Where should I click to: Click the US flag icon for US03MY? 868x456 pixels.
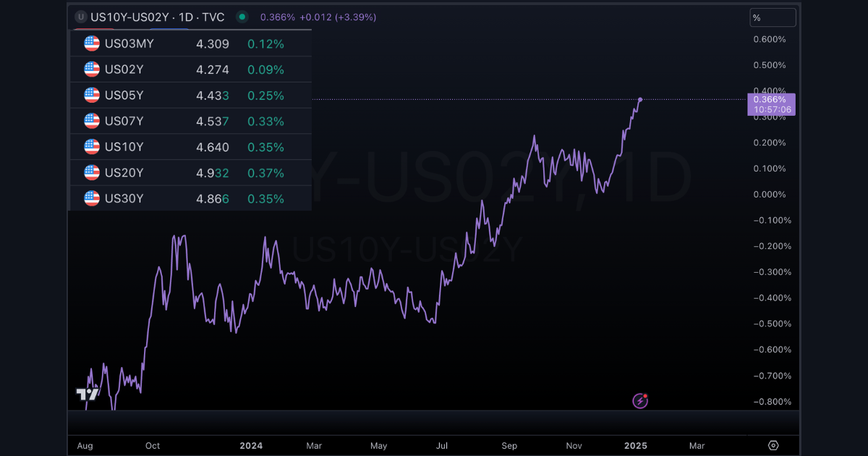[92, 43]
